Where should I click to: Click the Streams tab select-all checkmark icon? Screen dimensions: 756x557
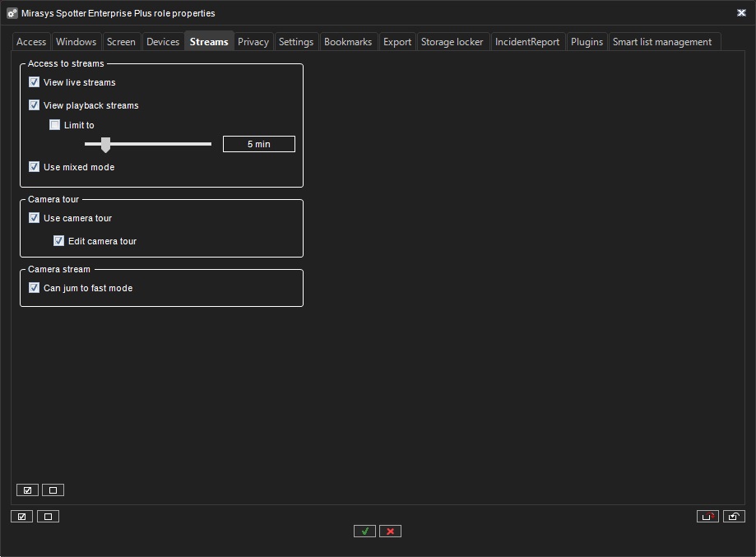(x=27, y=490)
